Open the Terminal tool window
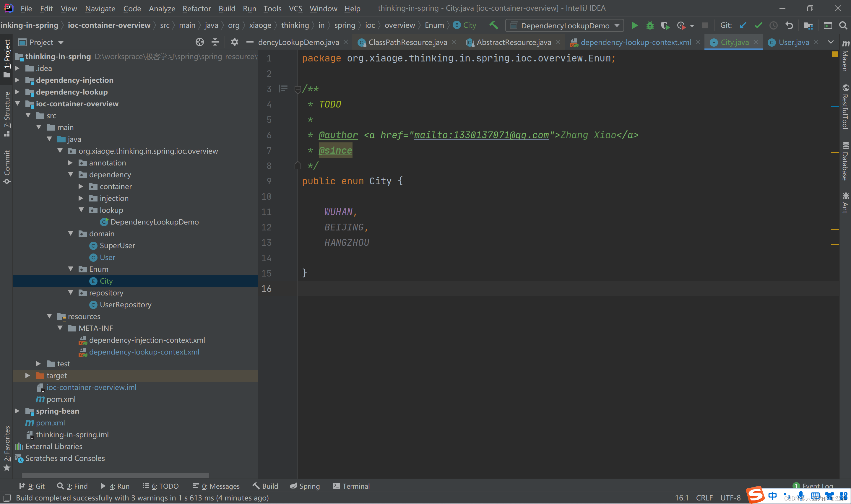Image resolution: width=851 pixels, height=504 pixels. pos(351,486)
